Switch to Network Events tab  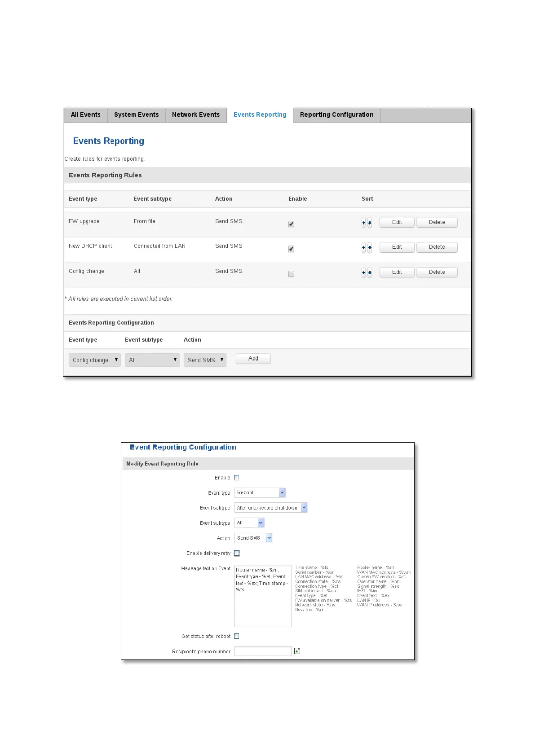tap(196, 115)
